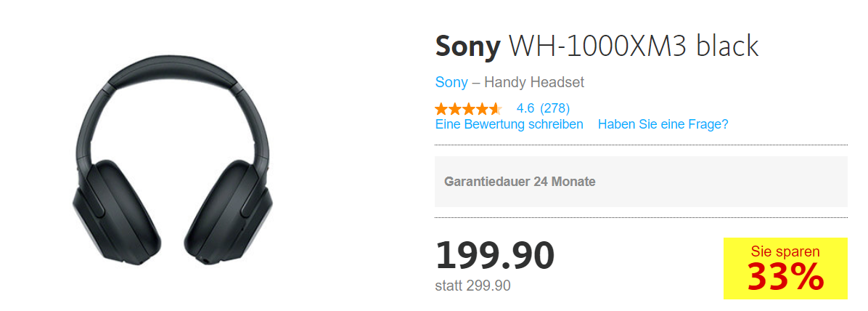This screenshot has width=868, height=311.
Task: Click 'Eine Bewertung schreiben' to write a review
Action: tap(509, 124)
